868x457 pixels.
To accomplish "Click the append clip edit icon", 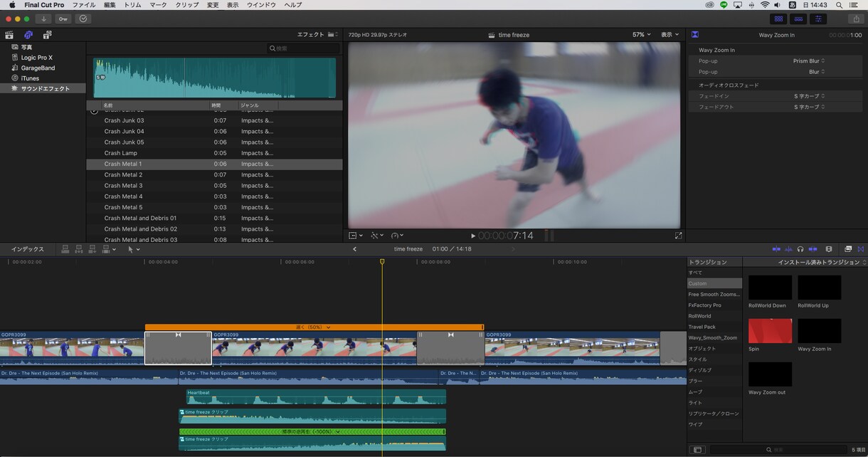I will click(92, 249).
